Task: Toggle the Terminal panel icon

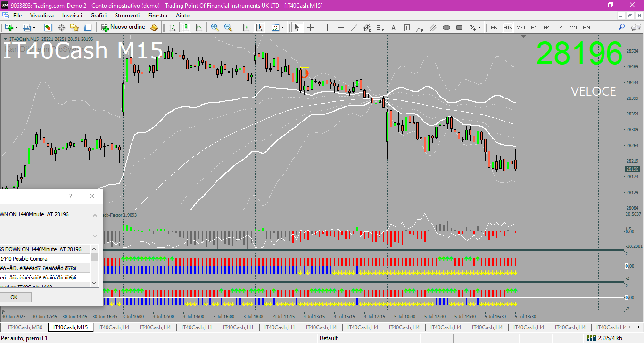Action: (88, 27)
